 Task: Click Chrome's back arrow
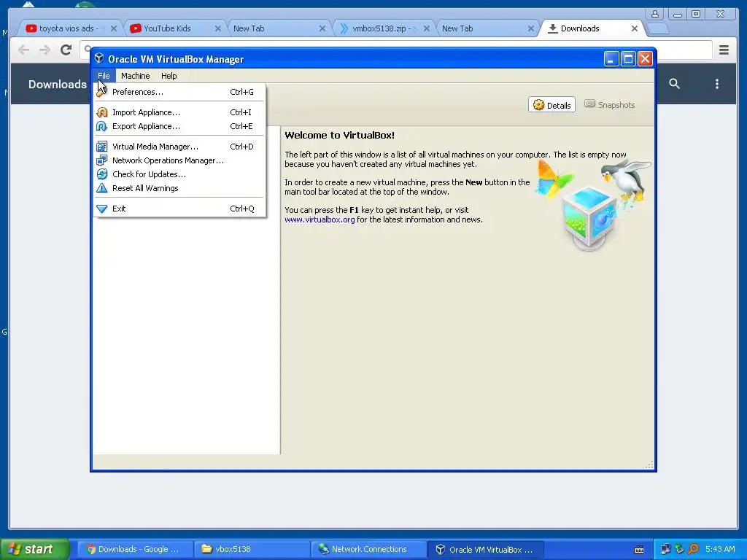pos(23,50)
